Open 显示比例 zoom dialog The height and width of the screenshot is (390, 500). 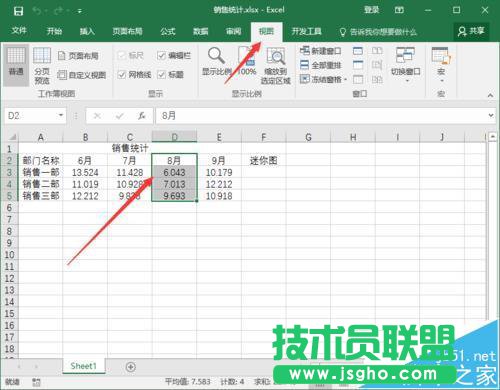tap(217, 61)
